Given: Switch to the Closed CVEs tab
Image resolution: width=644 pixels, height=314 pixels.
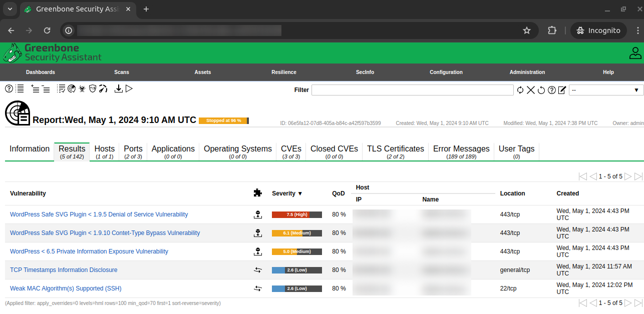Looking at the screenshot, I should pos(334,152).
